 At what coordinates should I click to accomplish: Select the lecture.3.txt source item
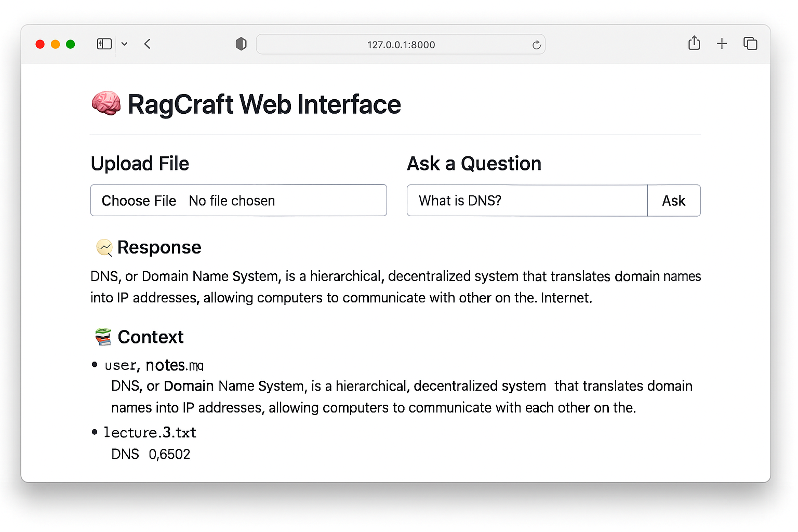click(150, 432)
